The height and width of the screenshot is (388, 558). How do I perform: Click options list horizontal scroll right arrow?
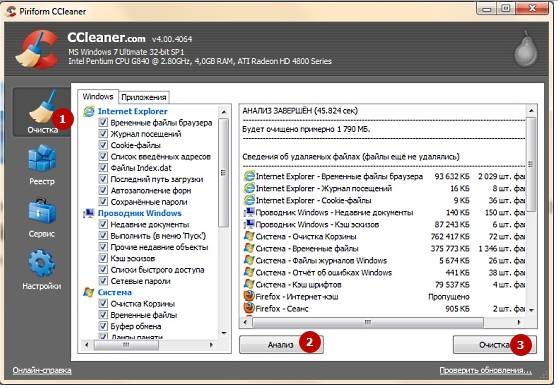[211, 345]
